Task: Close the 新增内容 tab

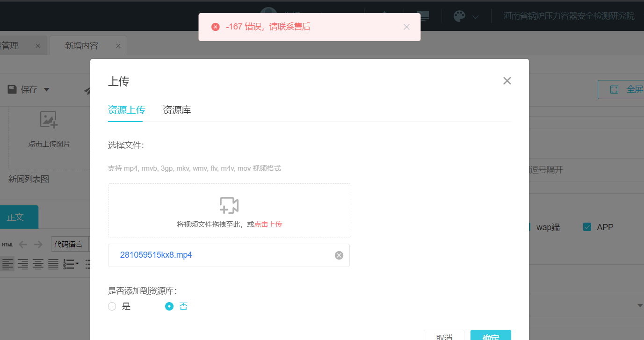Action: (x=118, y=46)
